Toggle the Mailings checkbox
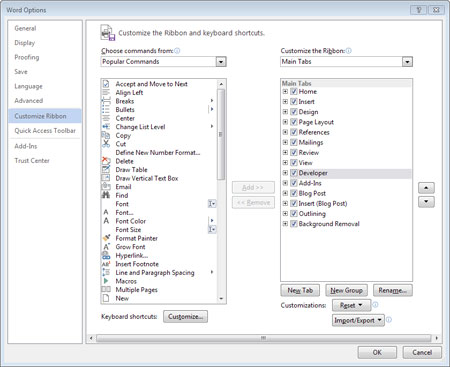 pos(294,142)
